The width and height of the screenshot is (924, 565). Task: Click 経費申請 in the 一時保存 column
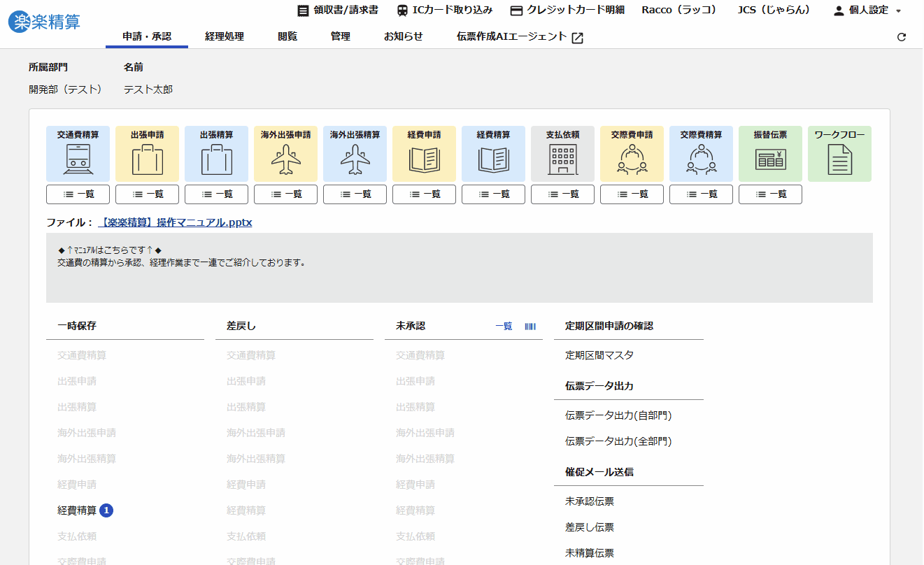coord(77,485)
